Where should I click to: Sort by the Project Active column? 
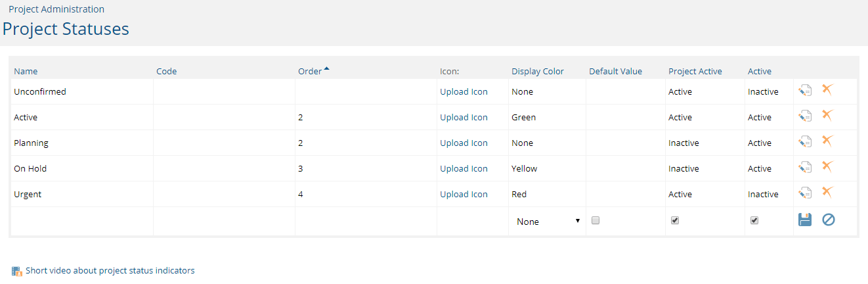(x=695, y=71)
